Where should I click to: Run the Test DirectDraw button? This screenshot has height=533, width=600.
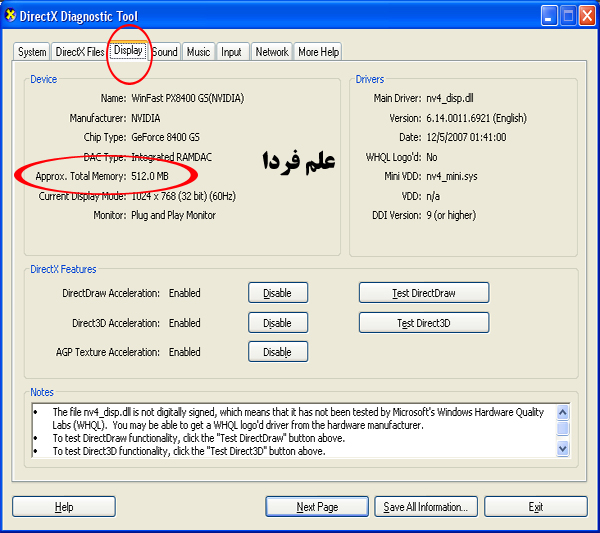tap(424, 293)
